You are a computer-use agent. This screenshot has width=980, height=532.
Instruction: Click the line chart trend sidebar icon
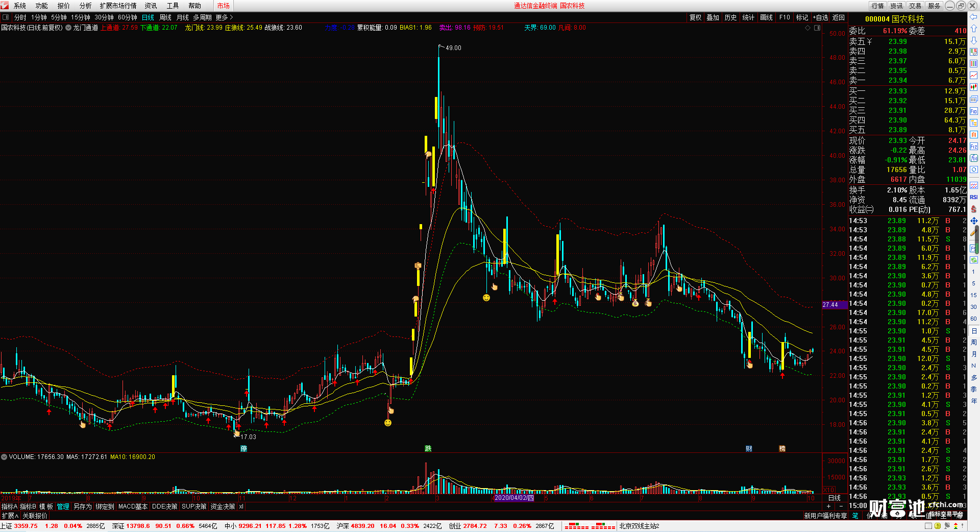[x=973, y=76]
